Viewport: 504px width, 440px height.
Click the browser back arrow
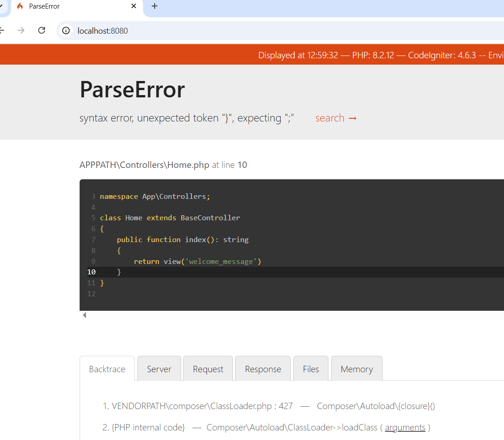tap(2, 30)
